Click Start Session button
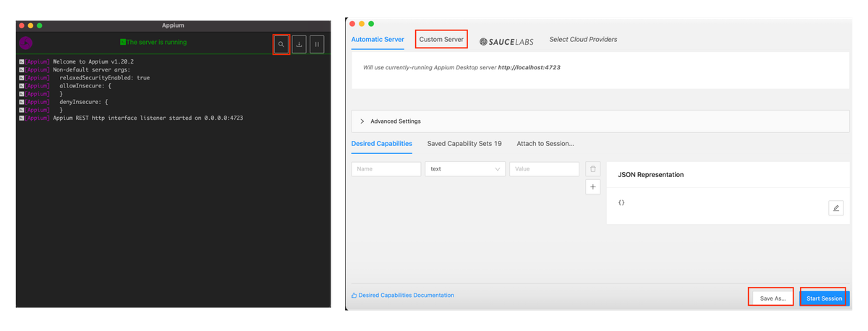 point(825,298)
